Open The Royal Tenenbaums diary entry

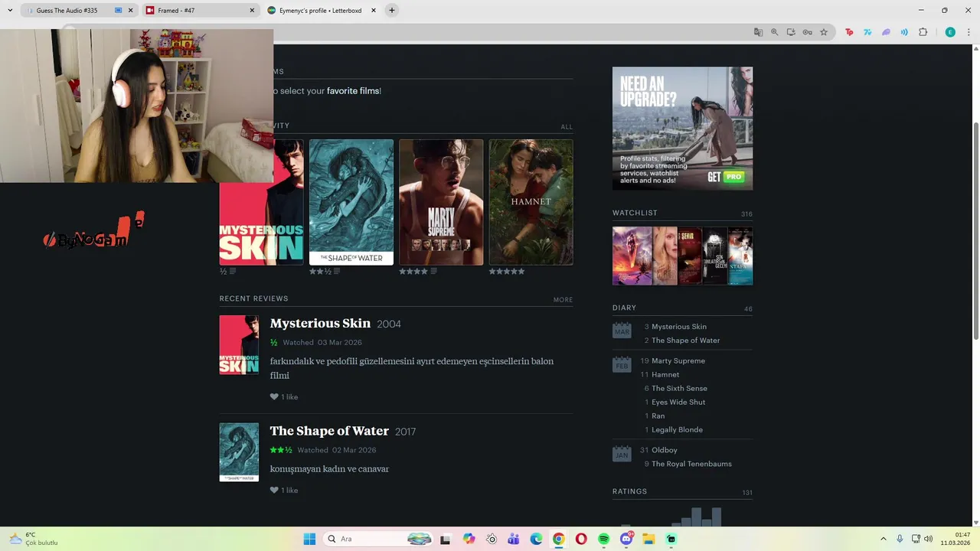point(691,464)
